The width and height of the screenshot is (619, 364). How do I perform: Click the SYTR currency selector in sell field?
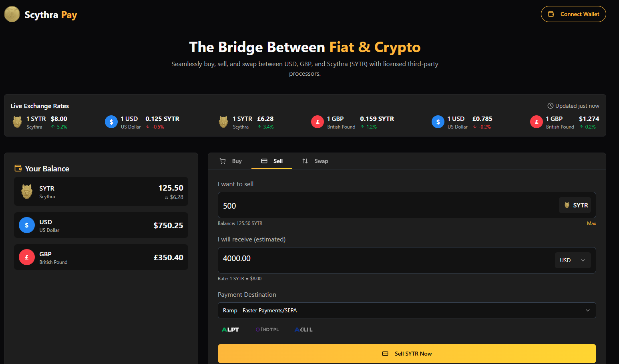[x=576, y=205]
